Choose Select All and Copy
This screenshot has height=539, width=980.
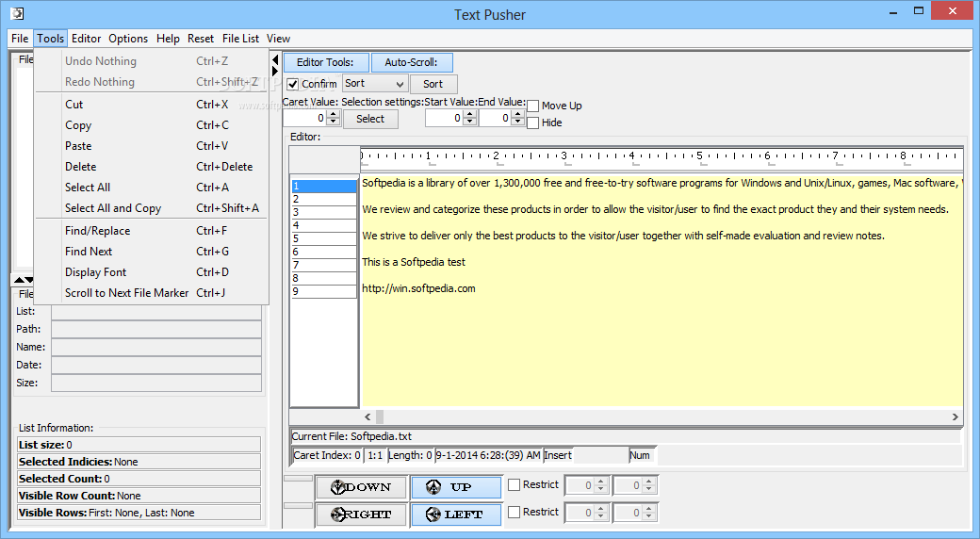(152, 207)
